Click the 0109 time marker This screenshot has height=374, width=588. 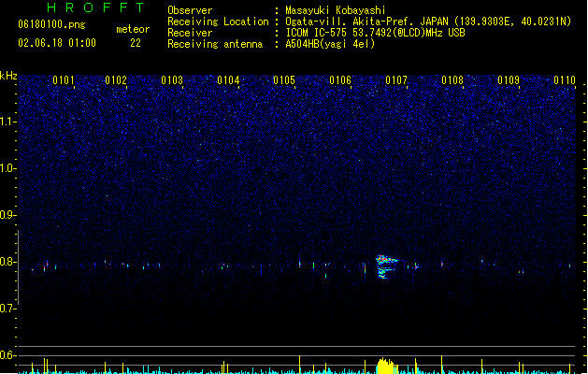click(509, 80)
